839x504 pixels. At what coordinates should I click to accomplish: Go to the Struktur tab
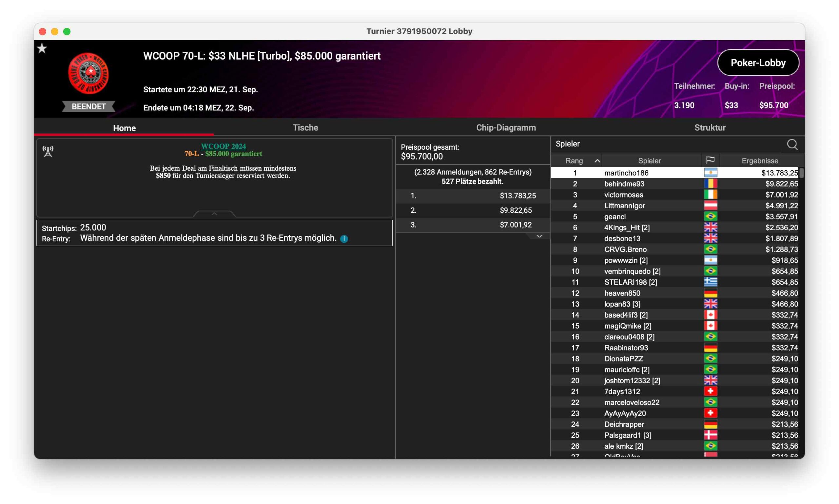pos(710,128)
